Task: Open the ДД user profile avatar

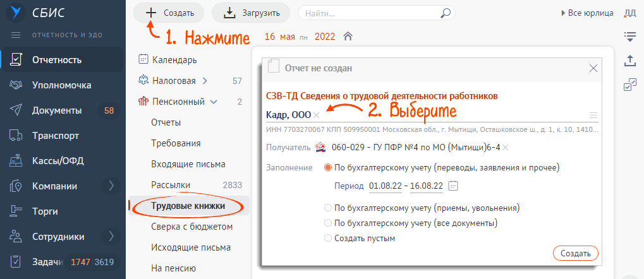Action: [629, 13]
